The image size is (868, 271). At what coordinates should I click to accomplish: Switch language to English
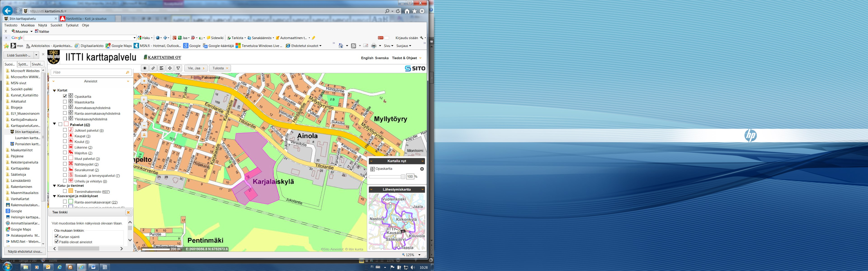pos(367,58)
